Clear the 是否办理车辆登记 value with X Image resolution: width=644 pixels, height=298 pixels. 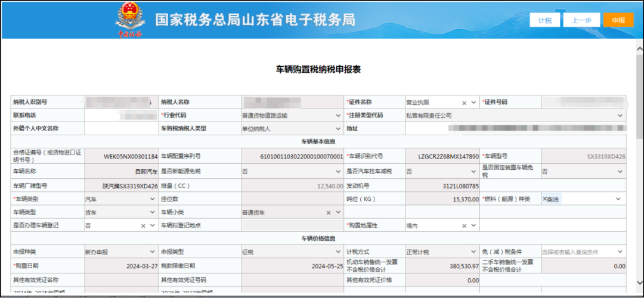coord(143,226)
